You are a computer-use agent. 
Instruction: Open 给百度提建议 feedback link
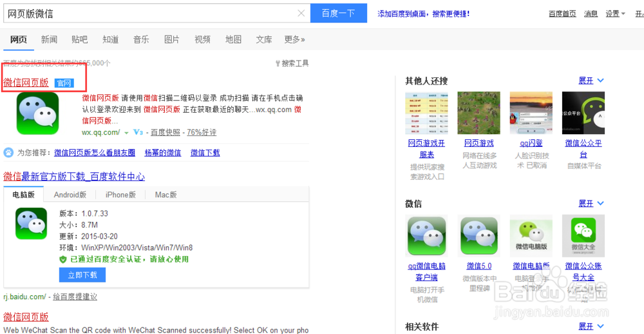pos(75,297)
